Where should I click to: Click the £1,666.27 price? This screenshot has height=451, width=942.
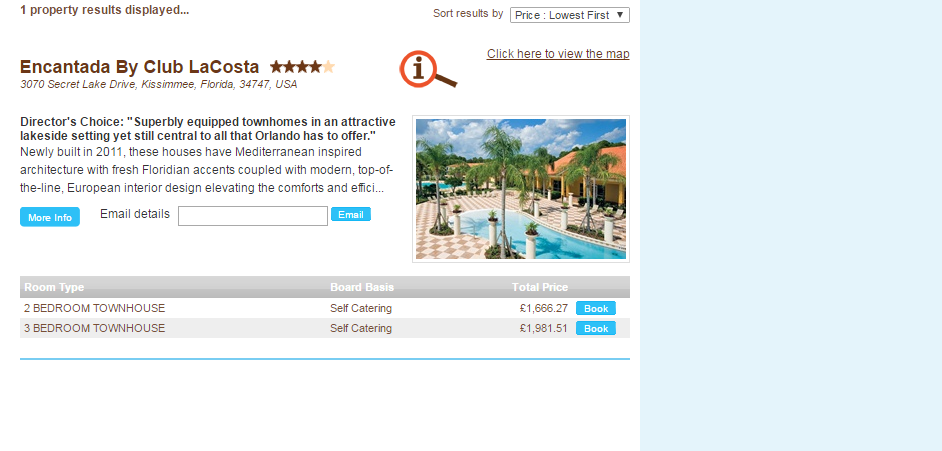(x=544, y=308)
